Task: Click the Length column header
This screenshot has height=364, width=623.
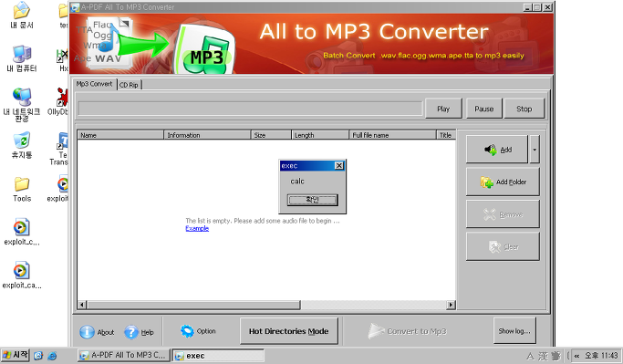Action: coord(320,135)
